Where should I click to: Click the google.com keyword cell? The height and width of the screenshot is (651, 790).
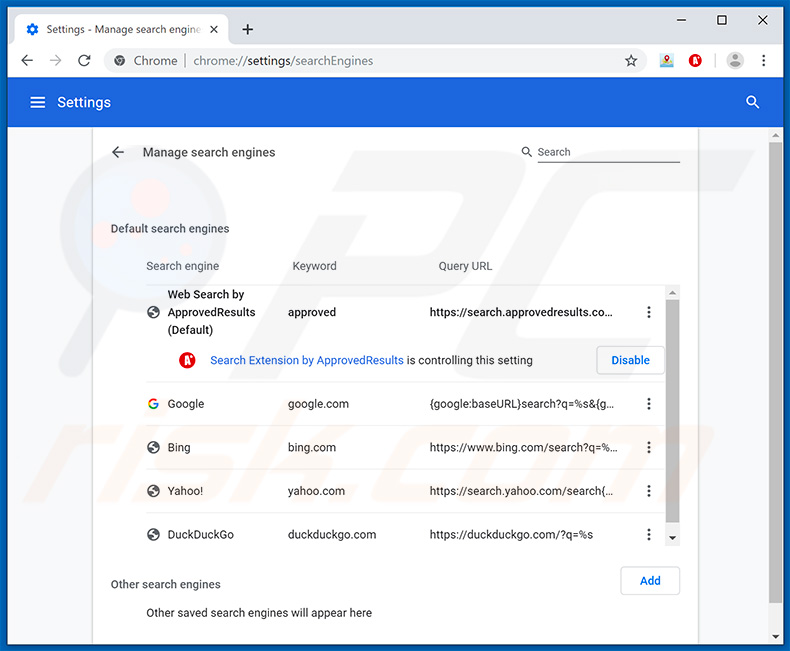coord(318,404)
